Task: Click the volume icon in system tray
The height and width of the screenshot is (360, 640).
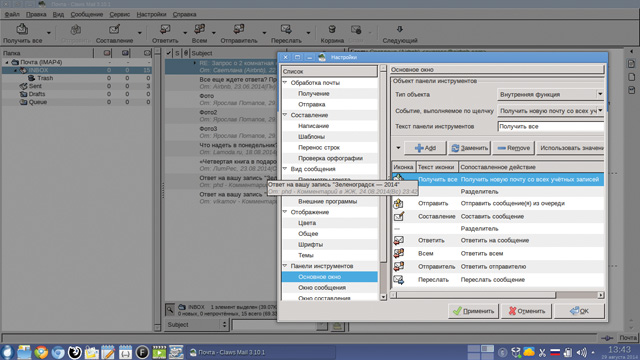Action: click(581, 352)
